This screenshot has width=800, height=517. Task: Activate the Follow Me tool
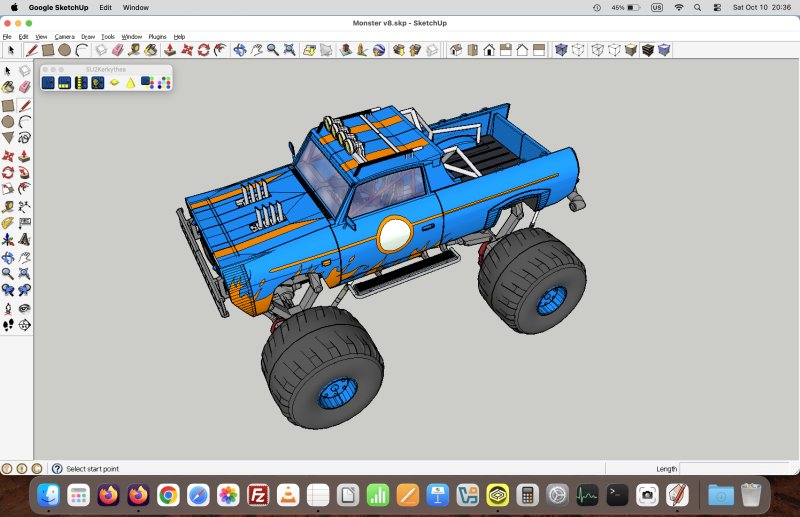(24, 173)
